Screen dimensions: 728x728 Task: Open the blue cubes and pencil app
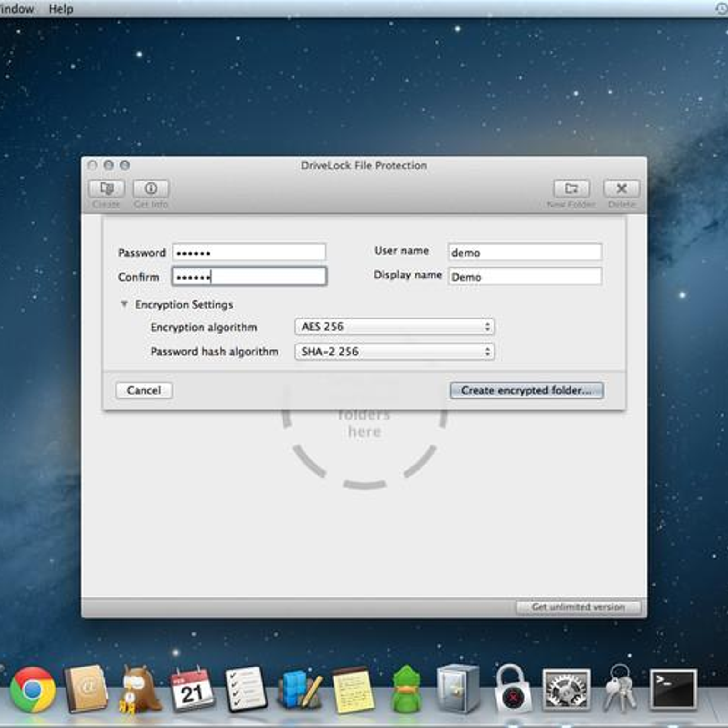[300, 689]
